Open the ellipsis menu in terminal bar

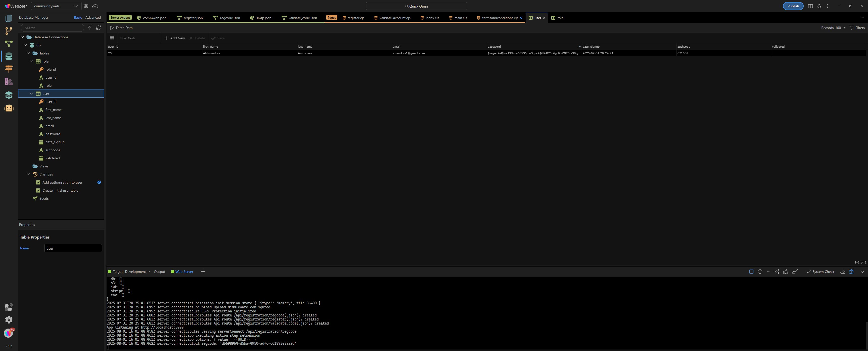pos(769,272)
